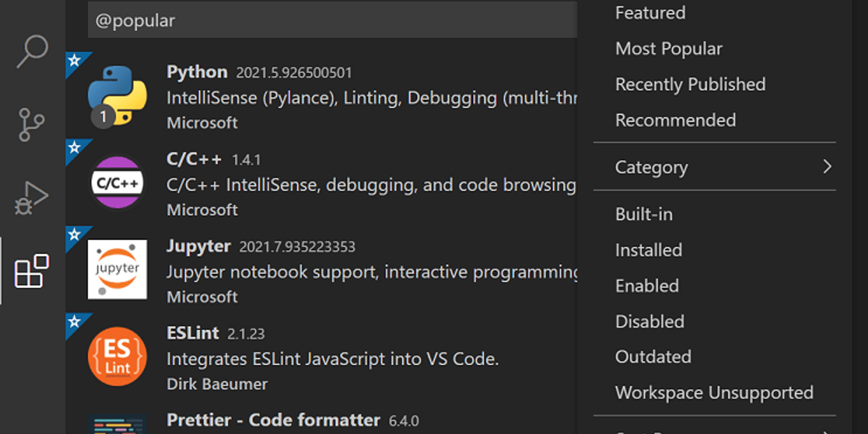This screenshot has width=868, height=434.
Task: Show Outdated extensions from menu
Action: 653,357
